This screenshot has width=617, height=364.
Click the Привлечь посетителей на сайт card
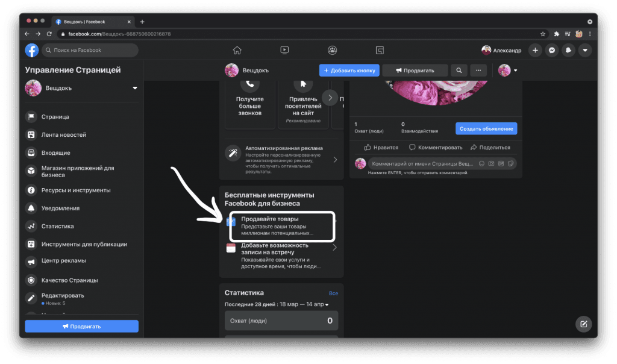coord(303,104)
